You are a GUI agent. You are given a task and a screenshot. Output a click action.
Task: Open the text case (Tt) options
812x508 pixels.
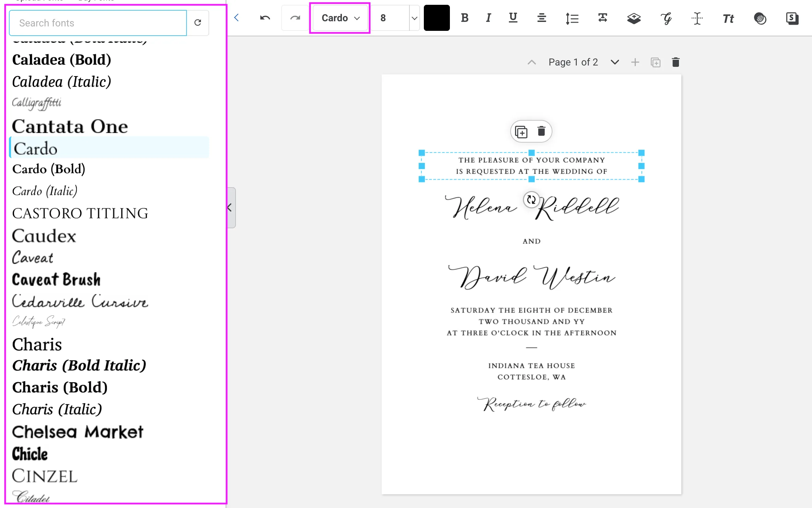tap(728, 18)
